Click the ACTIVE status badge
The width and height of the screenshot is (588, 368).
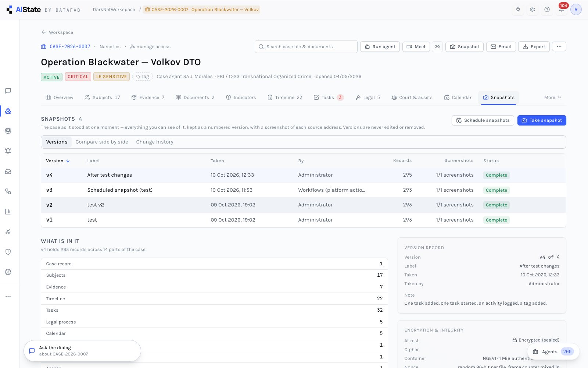tap(51, 77)
